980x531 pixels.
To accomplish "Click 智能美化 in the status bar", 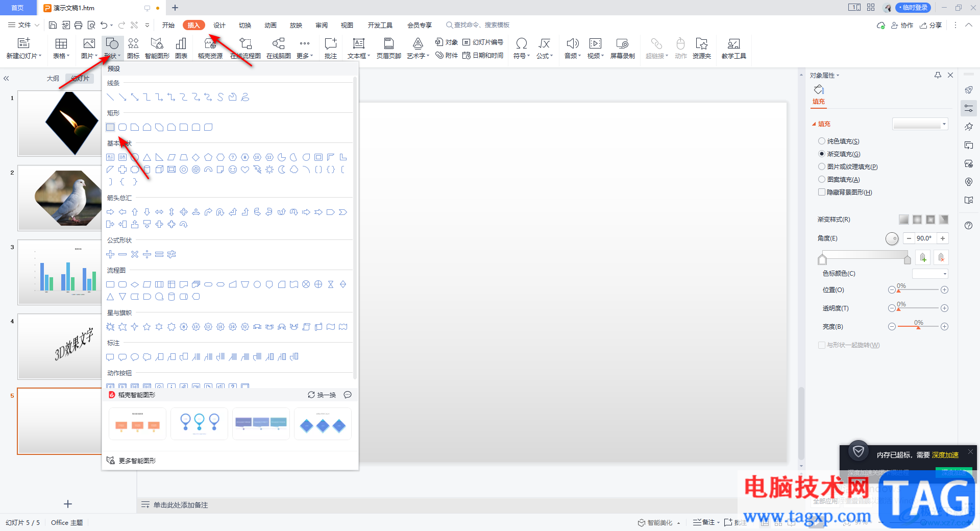I will click(x=659, y=522).
